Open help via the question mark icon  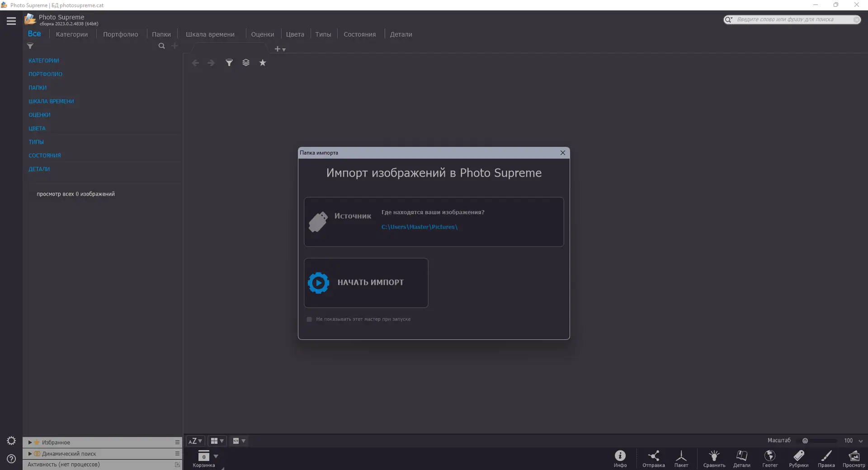pyautogui.click(x=11, y=459)
